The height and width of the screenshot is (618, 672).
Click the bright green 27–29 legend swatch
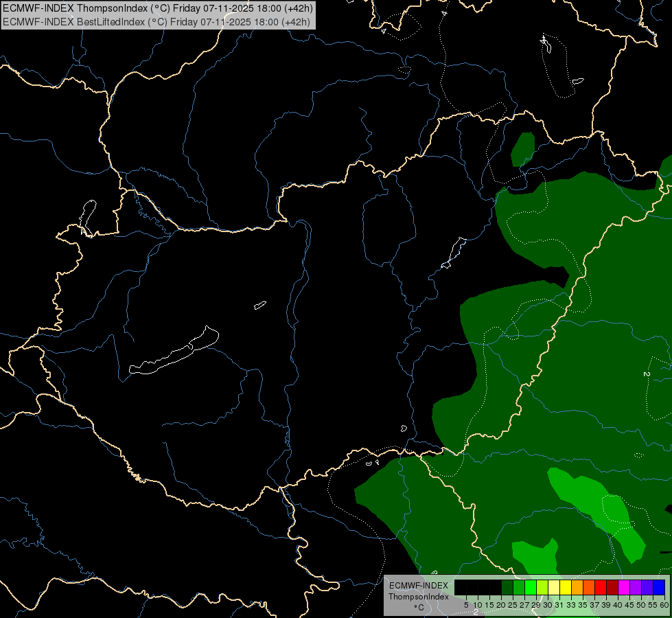point(531,587)
